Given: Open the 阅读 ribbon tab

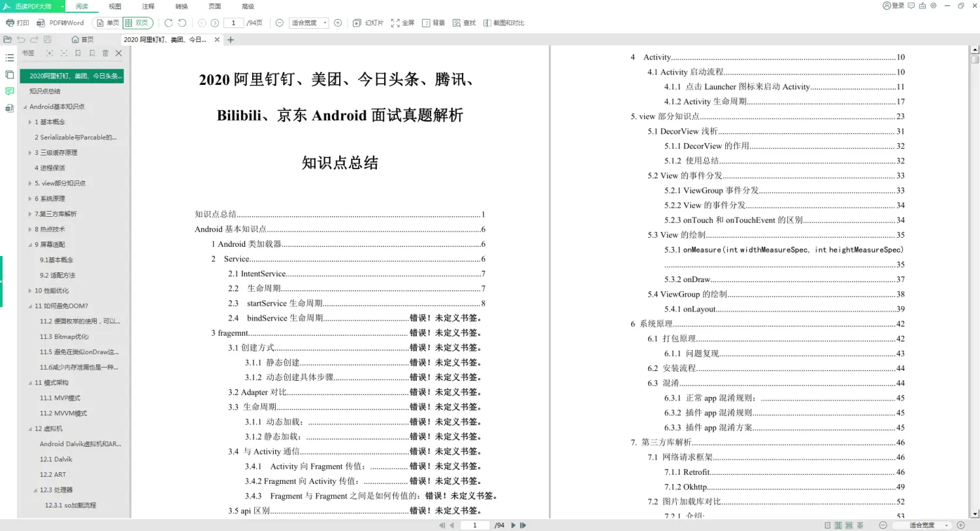Looking at the screenshot, I should (x=82, y=7).
